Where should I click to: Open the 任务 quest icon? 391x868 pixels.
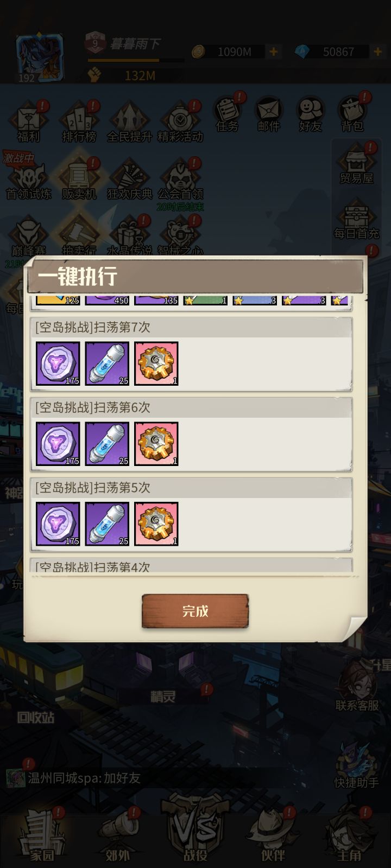[227, 114]
